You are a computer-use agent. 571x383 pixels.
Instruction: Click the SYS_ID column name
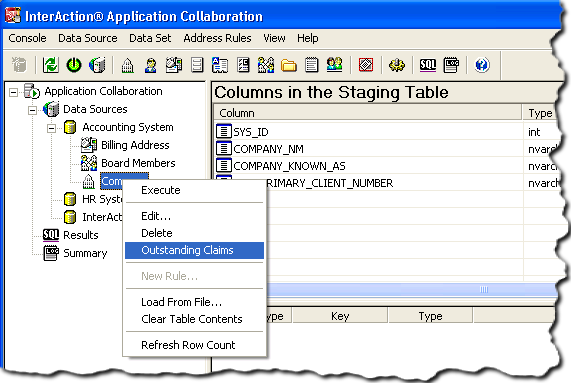[x=251, y=132]
